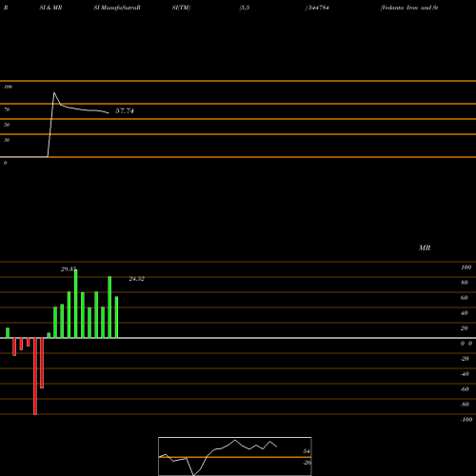Click the last green MR bar

116,317
